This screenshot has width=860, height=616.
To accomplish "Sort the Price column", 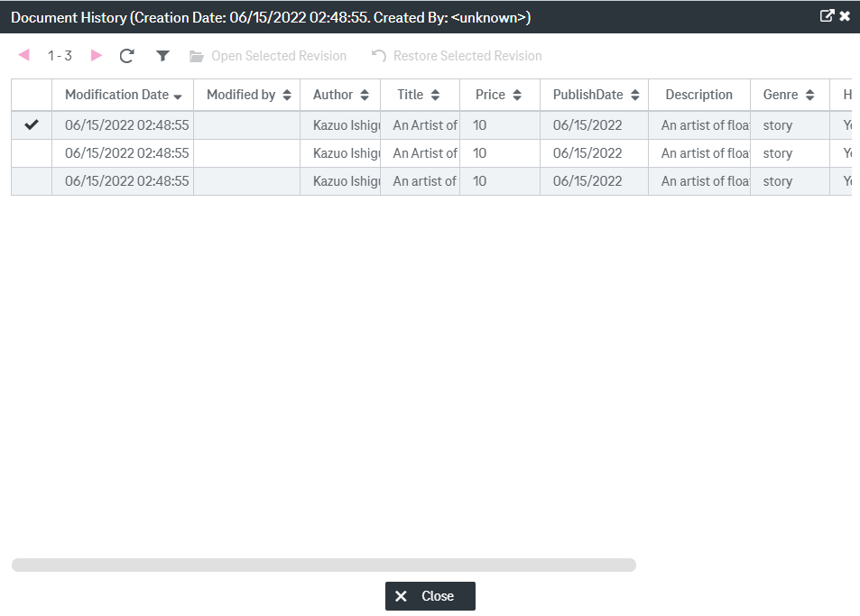I will (517, 94).
